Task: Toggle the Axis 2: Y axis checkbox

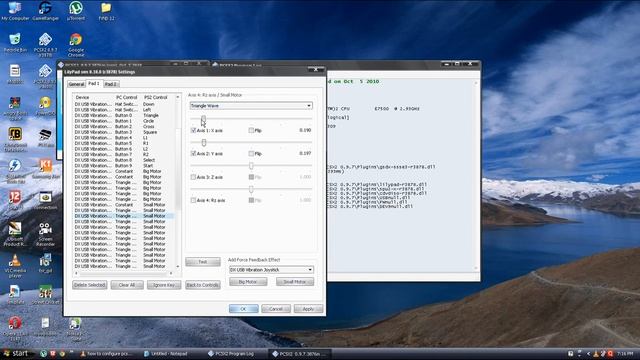Action: point(193,153)
